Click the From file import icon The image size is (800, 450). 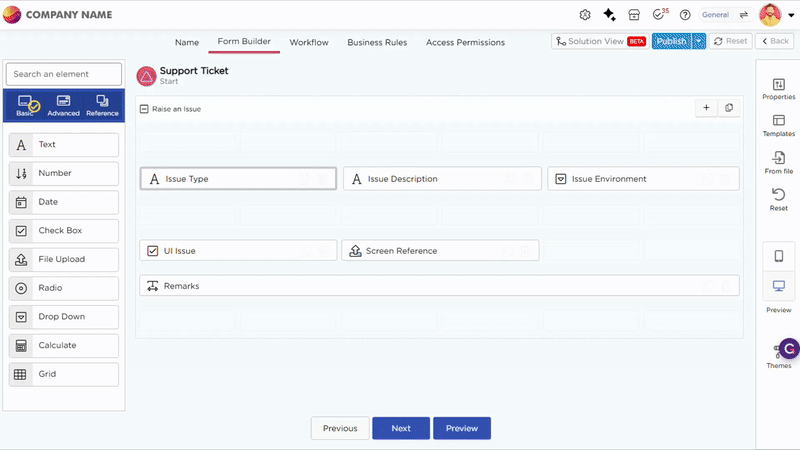[779, 159]
